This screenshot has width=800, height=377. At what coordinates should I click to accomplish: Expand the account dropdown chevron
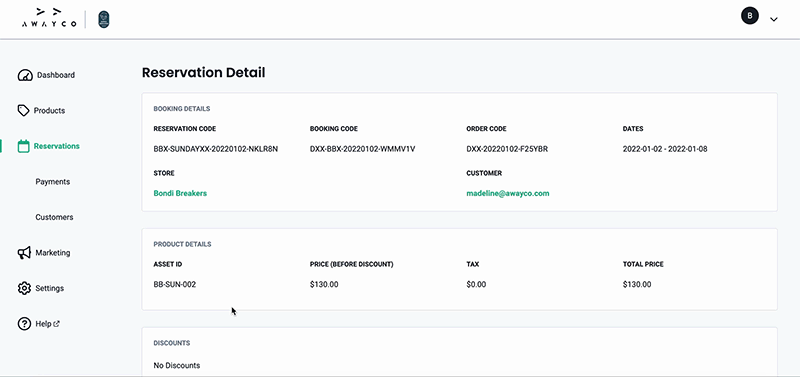773,19
